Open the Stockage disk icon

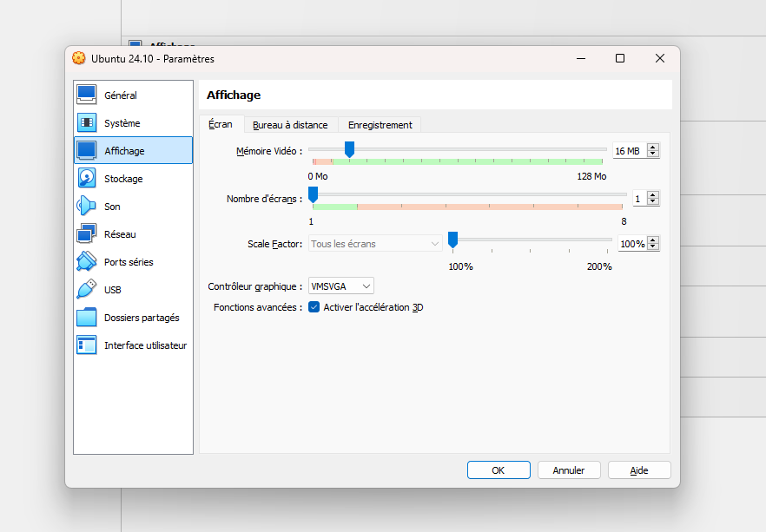point(87,178)
